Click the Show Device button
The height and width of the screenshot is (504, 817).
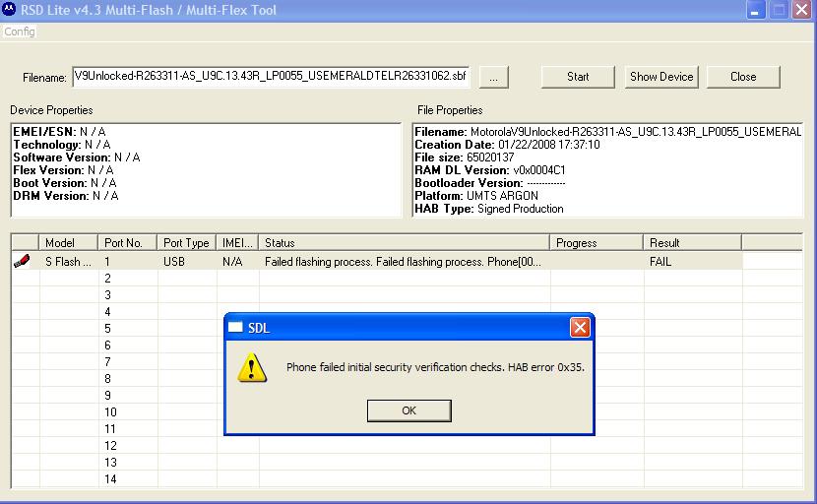click(x=661, y=77)
